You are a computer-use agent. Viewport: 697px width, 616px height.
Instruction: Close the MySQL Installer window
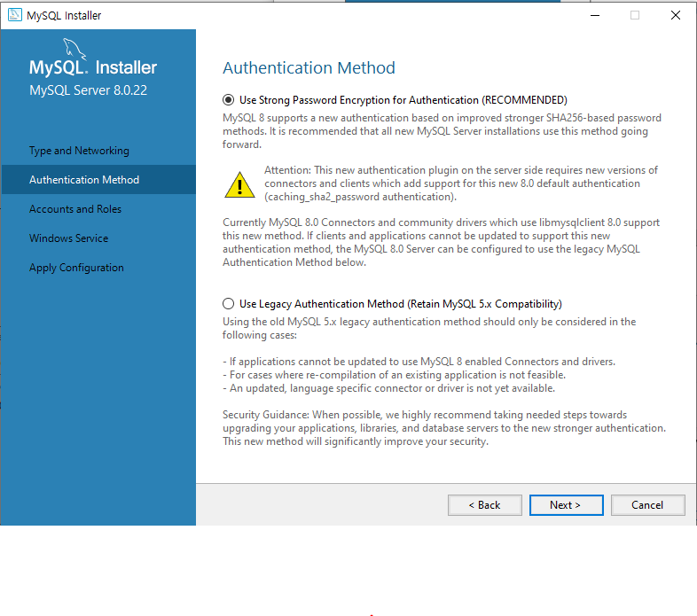point(675,15)
